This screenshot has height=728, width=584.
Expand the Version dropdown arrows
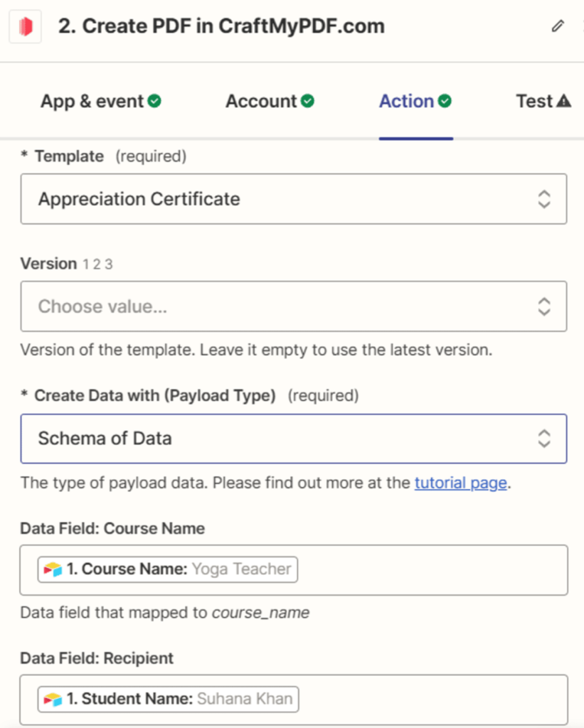(x=544, y=306)
